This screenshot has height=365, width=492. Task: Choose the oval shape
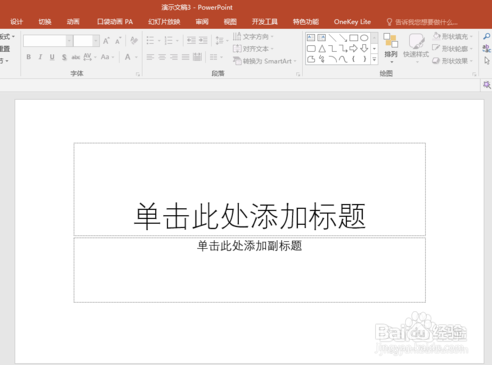(364, 38)
